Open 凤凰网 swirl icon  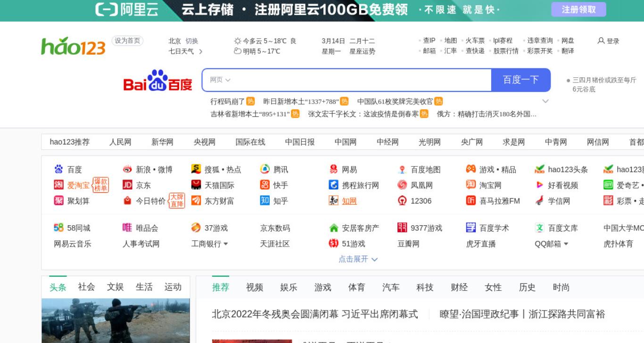[x=402, y=185]
